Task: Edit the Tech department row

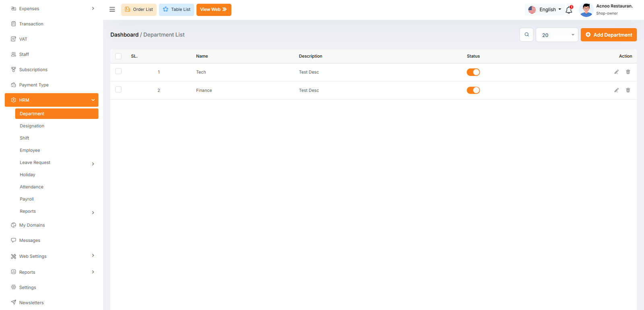Action: pos(616,72)
